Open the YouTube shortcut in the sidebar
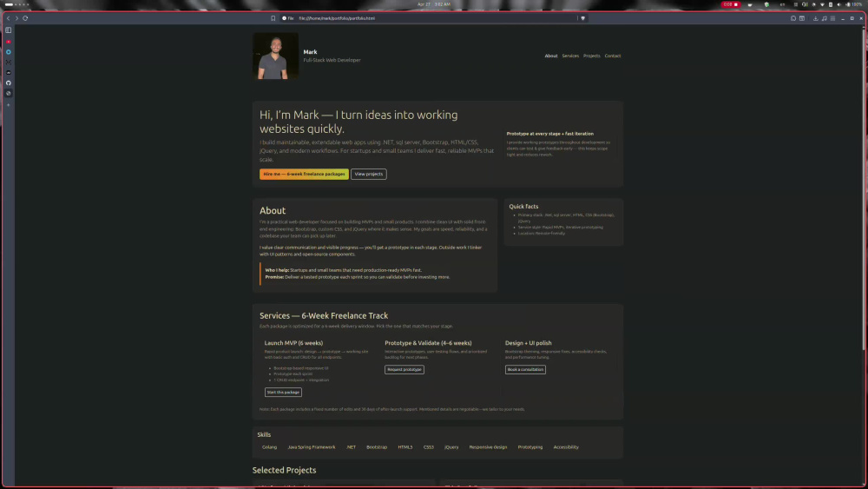 pos(9,42)
